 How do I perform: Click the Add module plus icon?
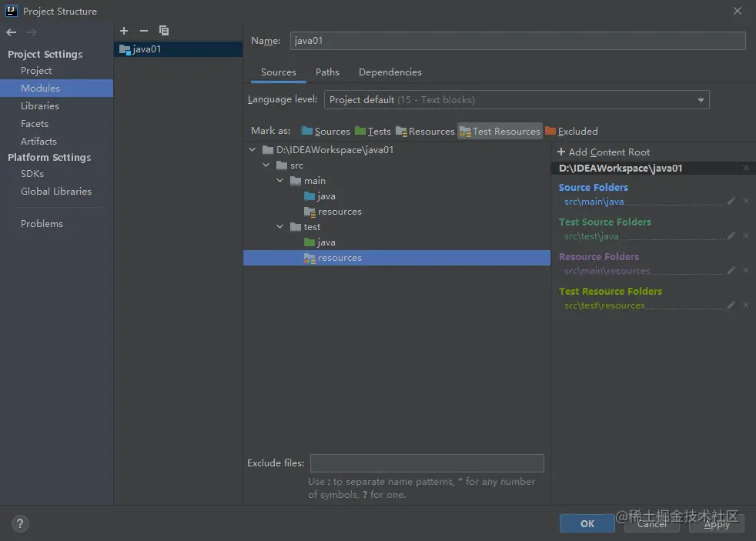pos(124,31)
